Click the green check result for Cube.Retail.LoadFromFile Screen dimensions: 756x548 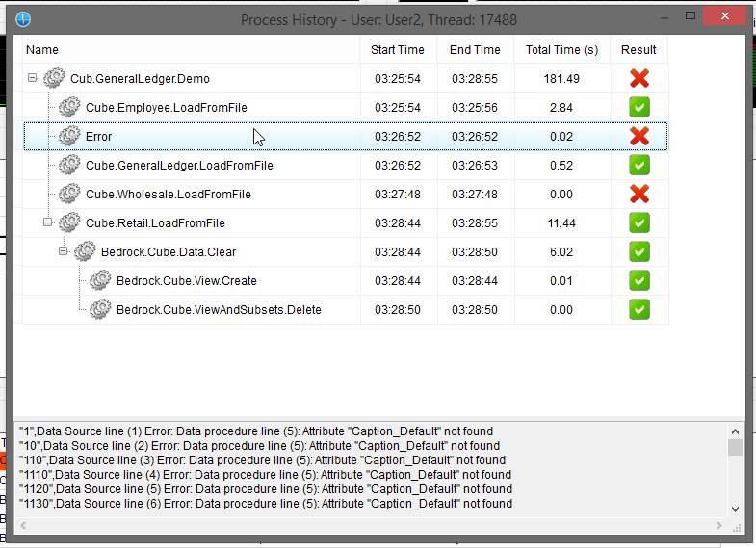click(639, 223)
